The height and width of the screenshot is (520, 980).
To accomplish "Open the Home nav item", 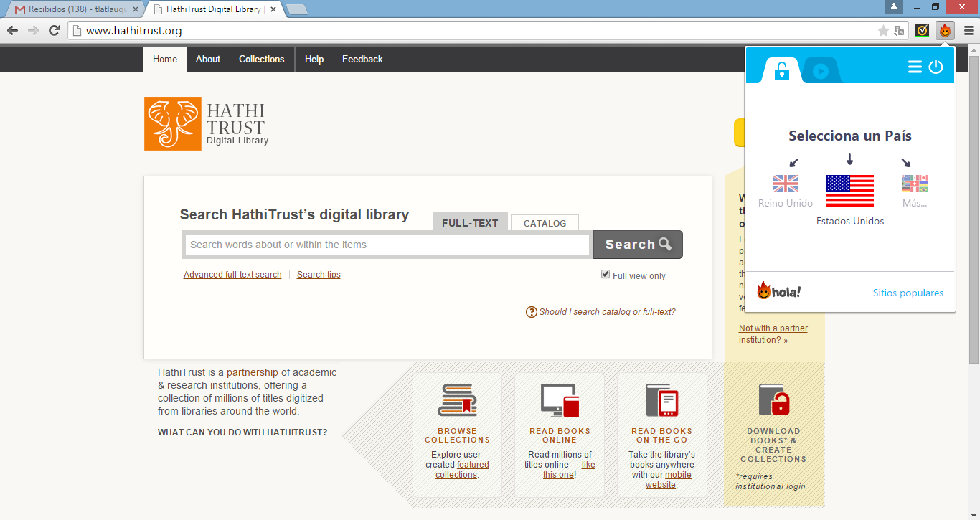I will (165, 60).
